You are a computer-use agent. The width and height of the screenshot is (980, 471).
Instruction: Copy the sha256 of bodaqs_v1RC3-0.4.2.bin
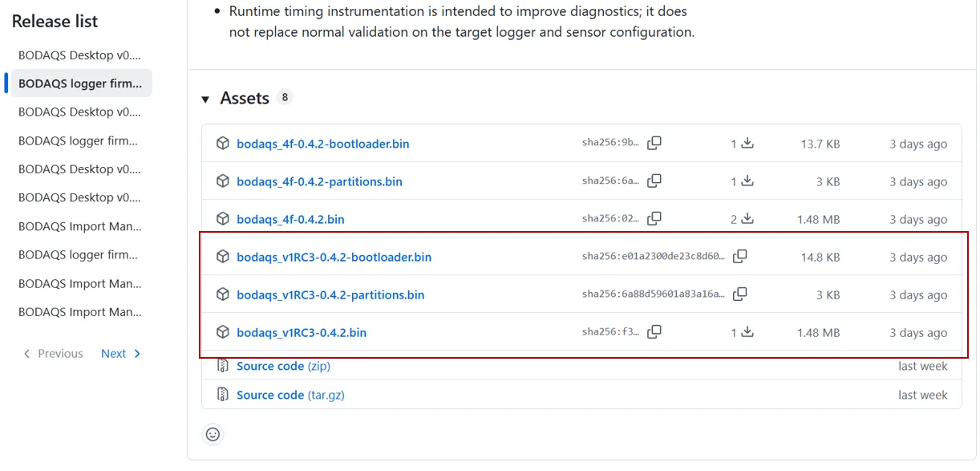(654, 332)
